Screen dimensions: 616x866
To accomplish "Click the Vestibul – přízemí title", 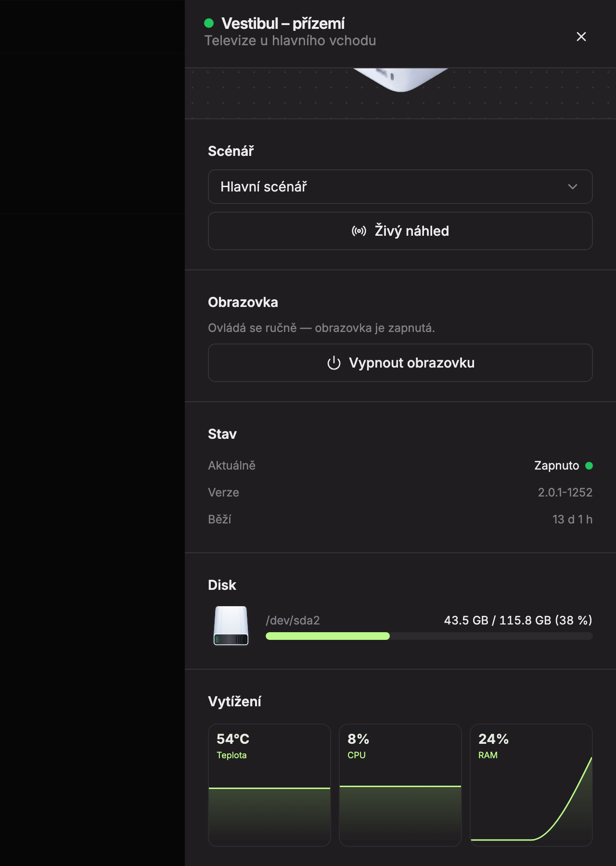I will click(283, 23).
